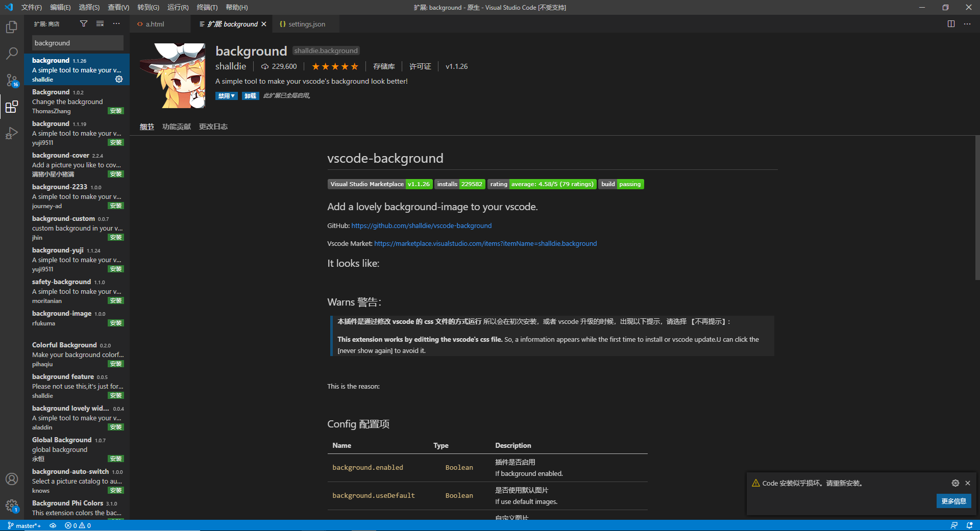
Task: Open the 禁用 disable dropdown arrow
Action: (x=233, y=95)
